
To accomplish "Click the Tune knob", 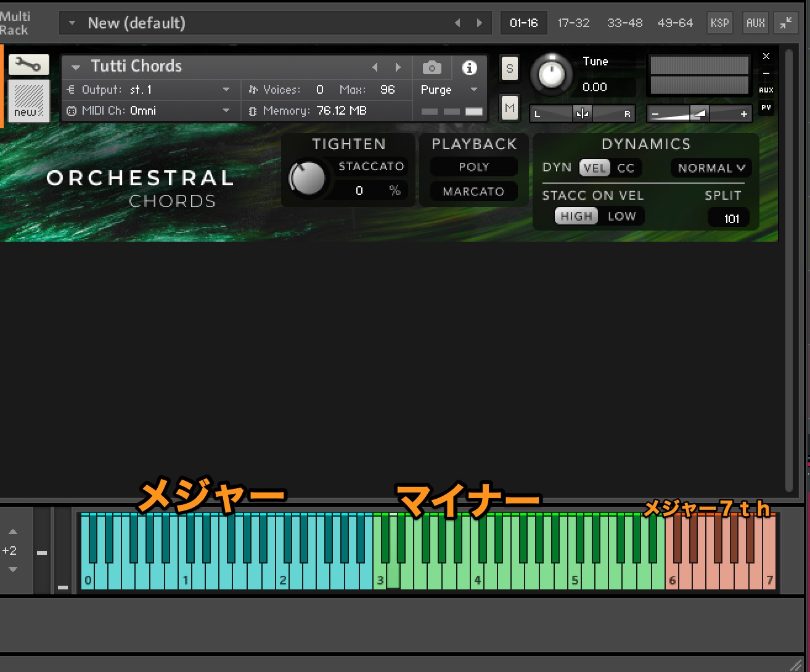I will coord(551,75).
